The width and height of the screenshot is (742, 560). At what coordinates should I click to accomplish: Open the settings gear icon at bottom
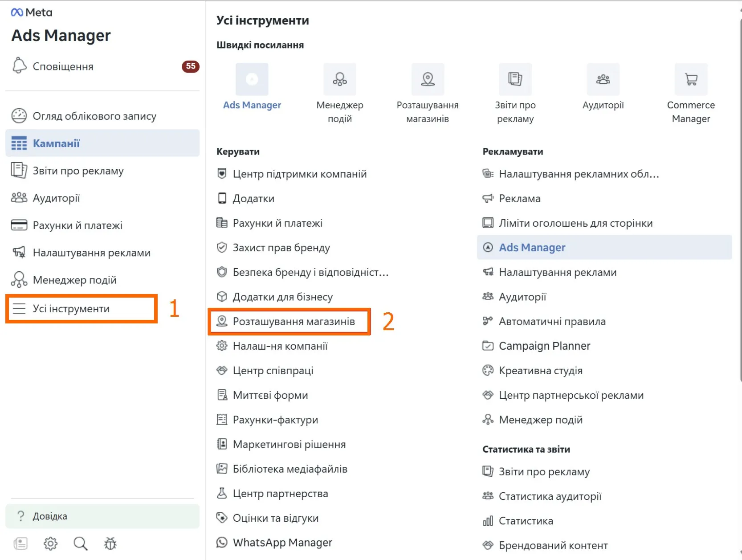coord(50,544)
